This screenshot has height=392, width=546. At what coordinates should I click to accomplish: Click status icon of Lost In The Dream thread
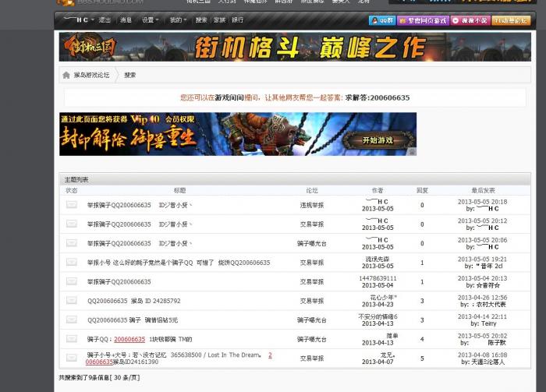click(72, 358)
